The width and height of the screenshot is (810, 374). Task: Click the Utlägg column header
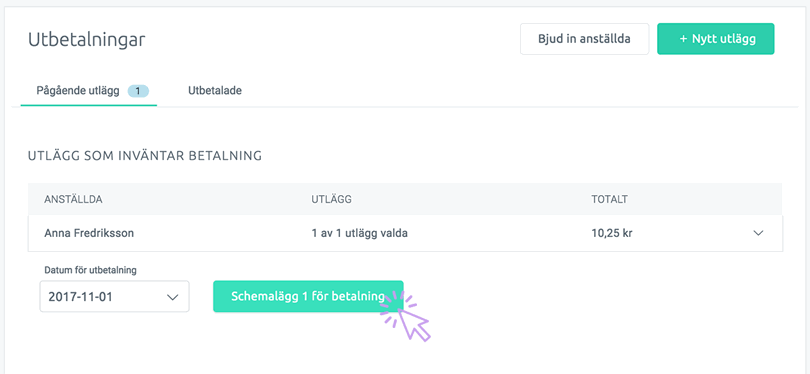pyautogui.click(x=331, y=199)
